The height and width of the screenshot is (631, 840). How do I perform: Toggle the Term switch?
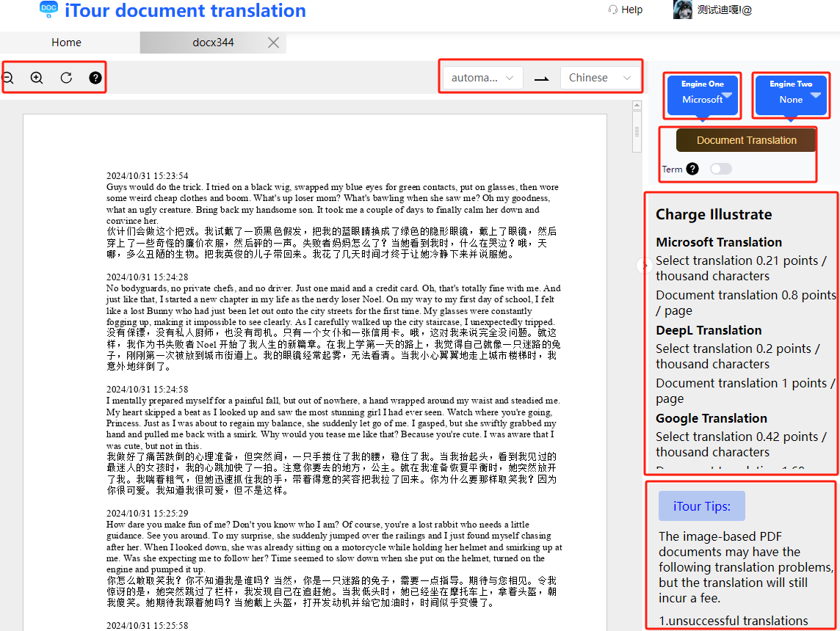click(720, 169)
